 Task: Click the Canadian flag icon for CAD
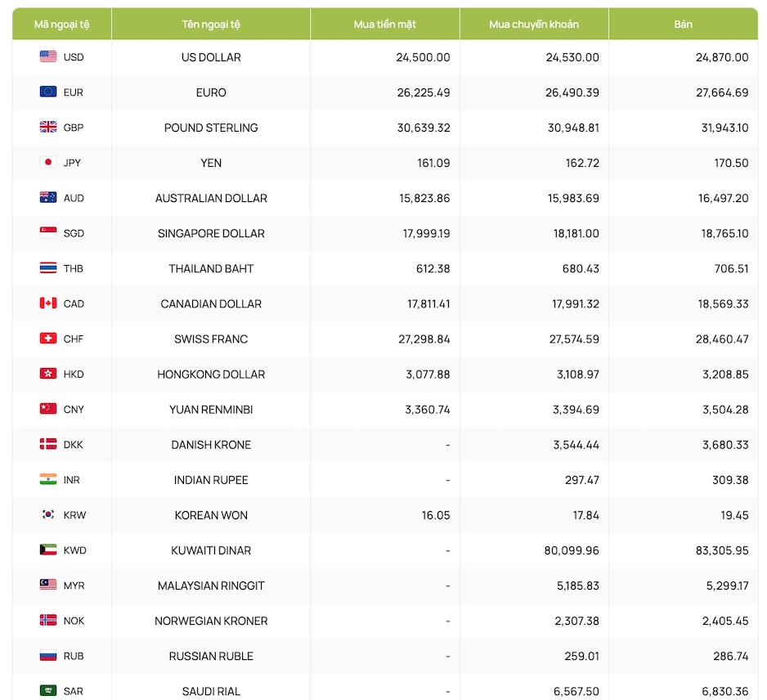(x=48, y=303)
